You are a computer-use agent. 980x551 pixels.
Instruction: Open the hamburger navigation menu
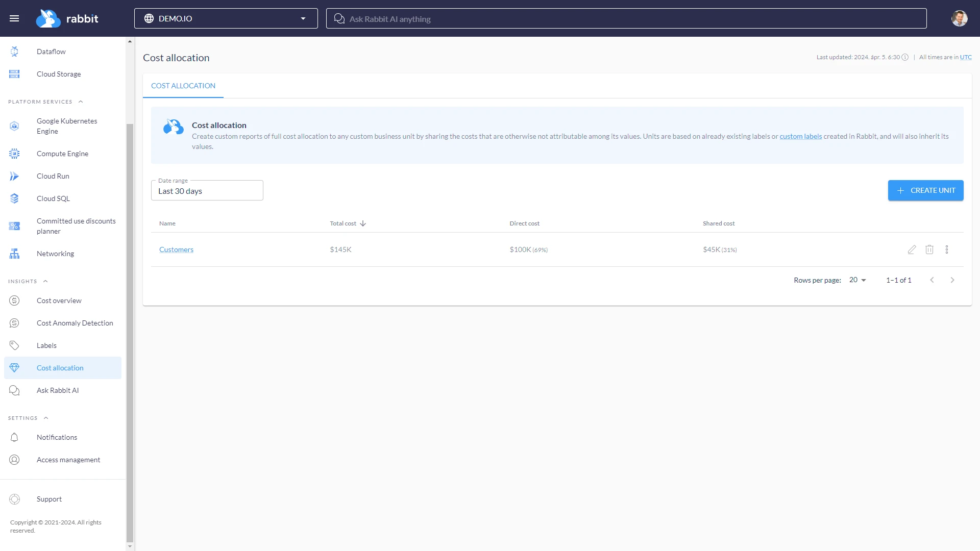pyautogui.click(x=14, y=18)
